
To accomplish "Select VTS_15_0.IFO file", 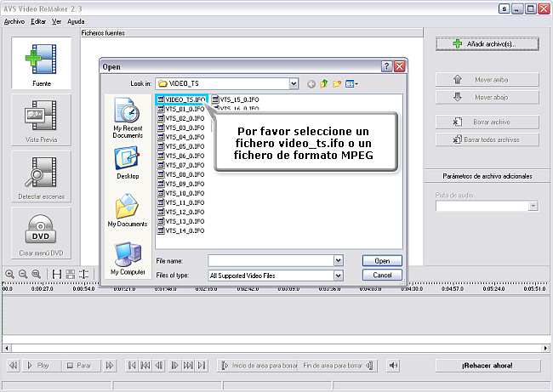I will (x=235, y=99).
